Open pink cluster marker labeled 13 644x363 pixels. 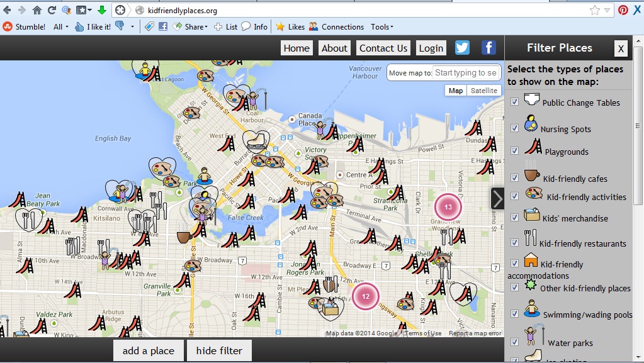click(x=448, y=207)
